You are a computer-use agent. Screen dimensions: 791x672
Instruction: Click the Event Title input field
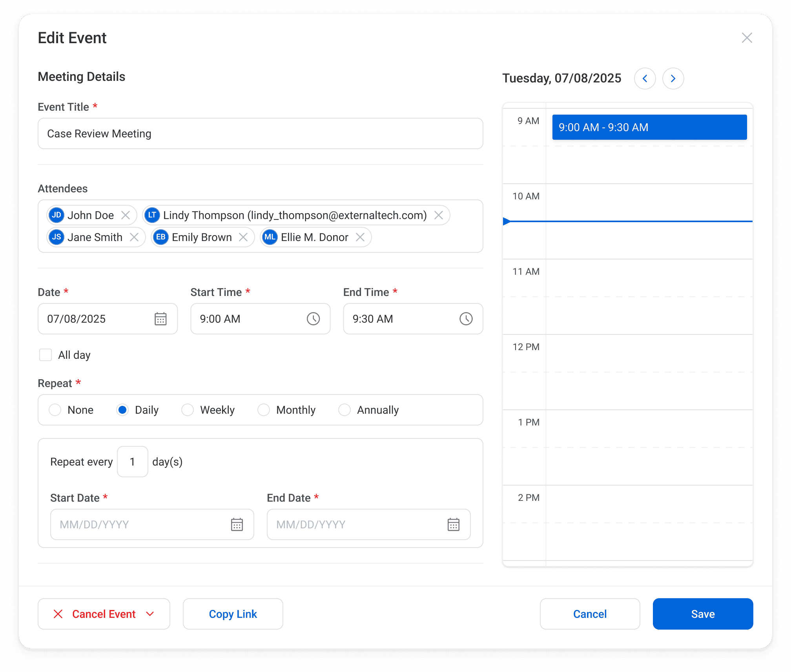(x=260, y=133)
